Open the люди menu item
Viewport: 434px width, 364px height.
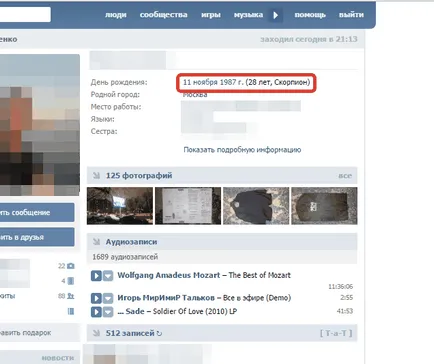[x=116, y=15]
